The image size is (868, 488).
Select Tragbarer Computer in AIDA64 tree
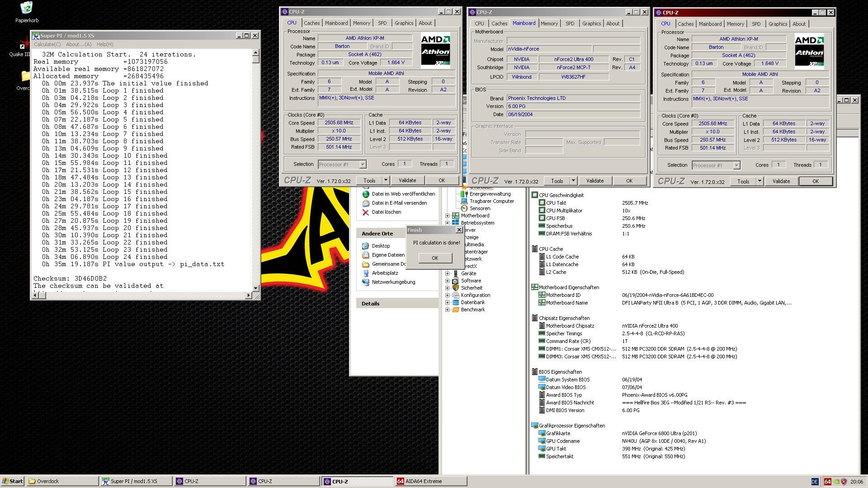491,201
